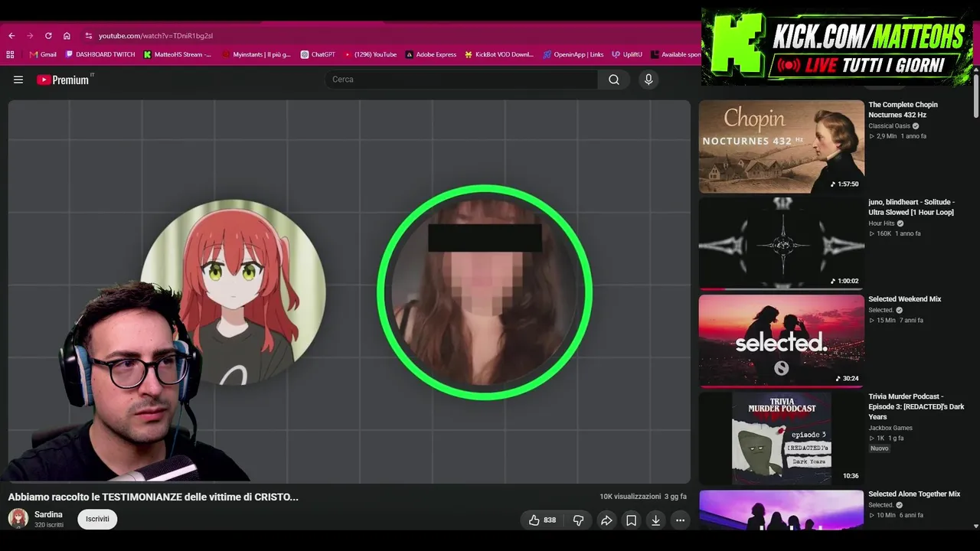Viewport: 980px width, 551px height.
Task: Open the Selected Alone Together Mix thumbnail
Action: click(x=781, y=510)
